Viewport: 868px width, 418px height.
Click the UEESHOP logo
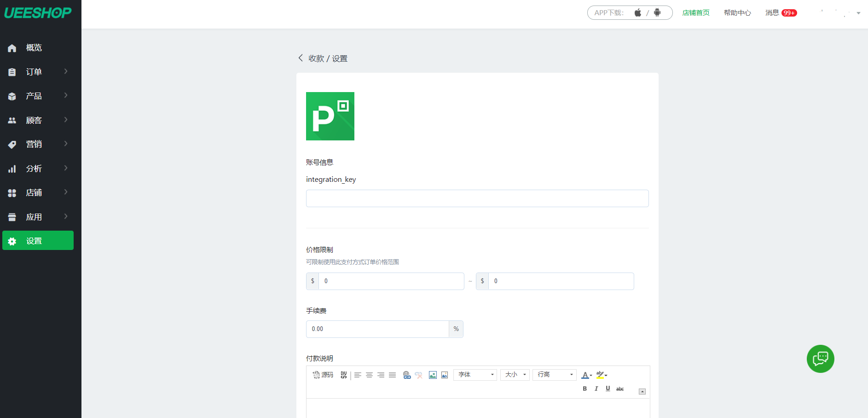(38, 13)
